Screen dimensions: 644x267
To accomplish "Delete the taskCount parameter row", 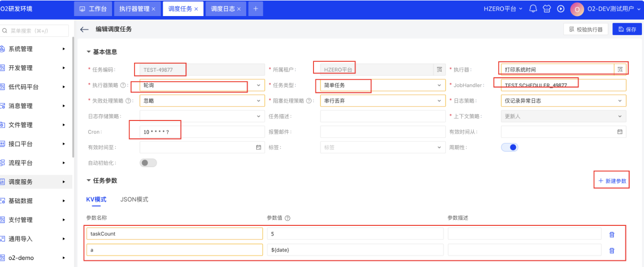I will [611, 234].
